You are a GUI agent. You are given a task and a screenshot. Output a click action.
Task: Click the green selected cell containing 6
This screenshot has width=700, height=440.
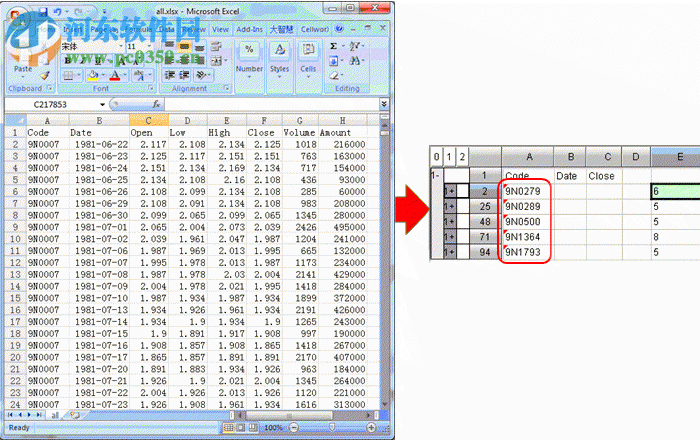(676, 191)
